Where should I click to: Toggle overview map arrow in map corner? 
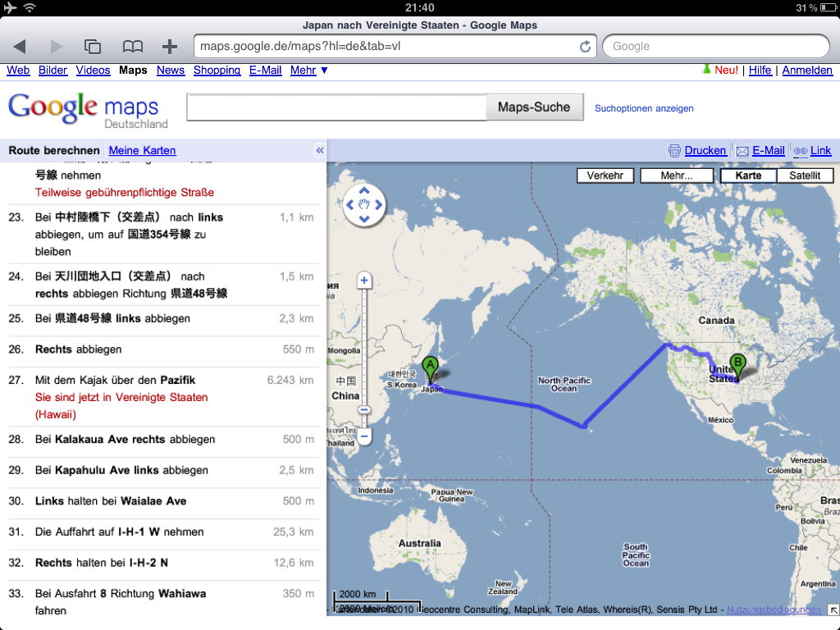tap(833, 609)
